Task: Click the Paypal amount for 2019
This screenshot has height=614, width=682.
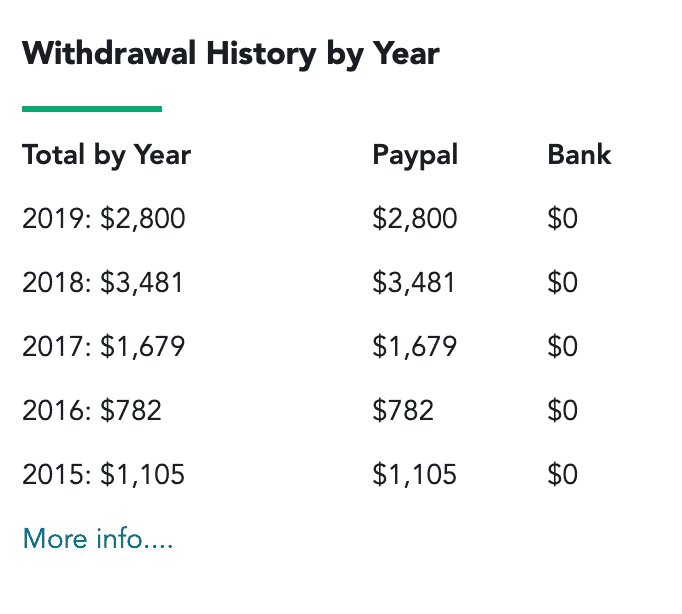Action: click(415, 218)
